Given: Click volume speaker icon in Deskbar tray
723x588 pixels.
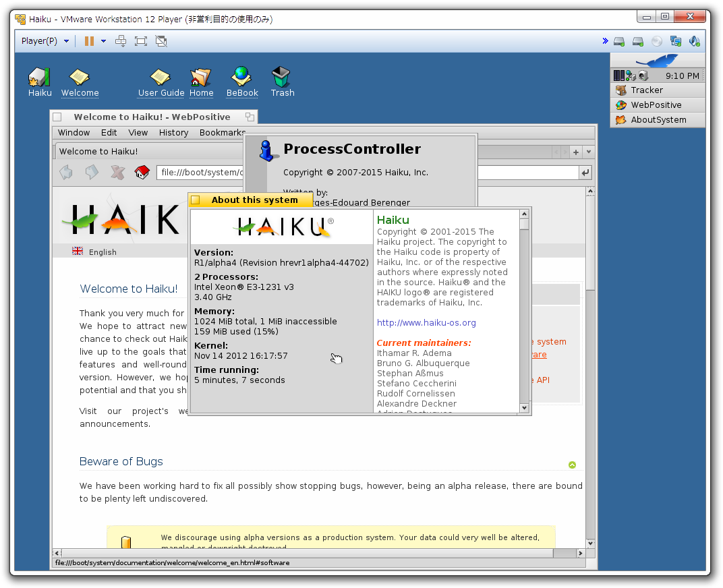Looking at the screenshot, I should (x=643, y=76).
